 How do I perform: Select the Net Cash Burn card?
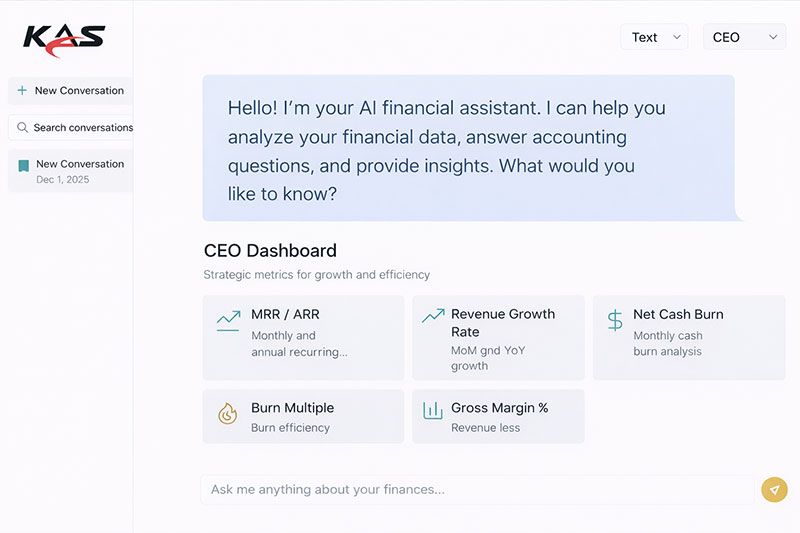tap(689, 337)
